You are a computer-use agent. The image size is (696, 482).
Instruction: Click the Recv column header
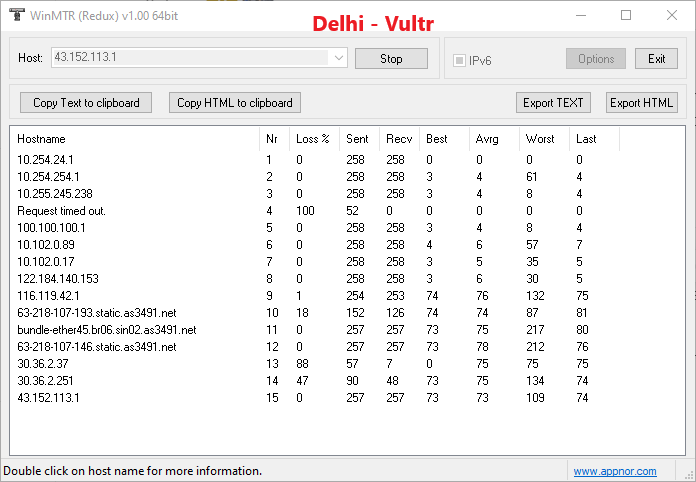399,139
